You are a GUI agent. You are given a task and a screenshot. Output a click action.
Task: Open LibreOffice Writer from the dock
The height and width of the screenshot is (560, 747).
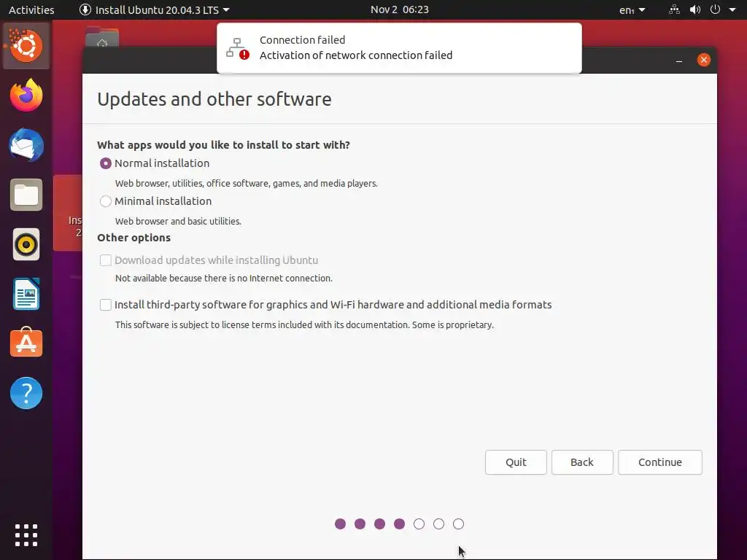[26, 294]
